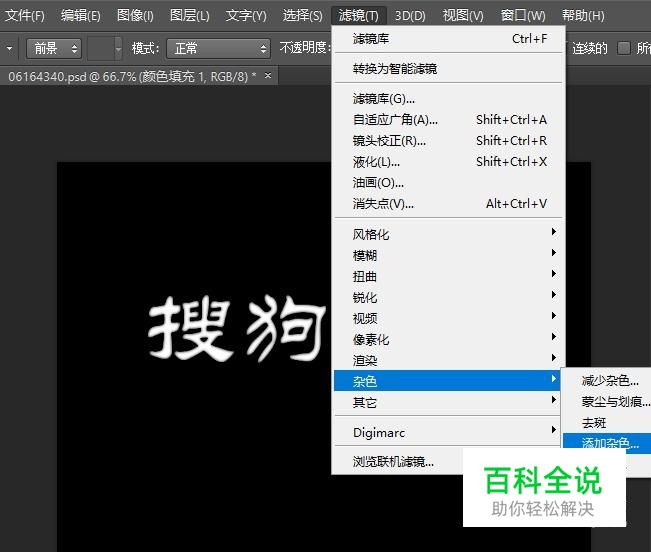Viewport: 651px width, 552px height.
Task: Choose 消失点(V)... filter
Action: [450, 204]
